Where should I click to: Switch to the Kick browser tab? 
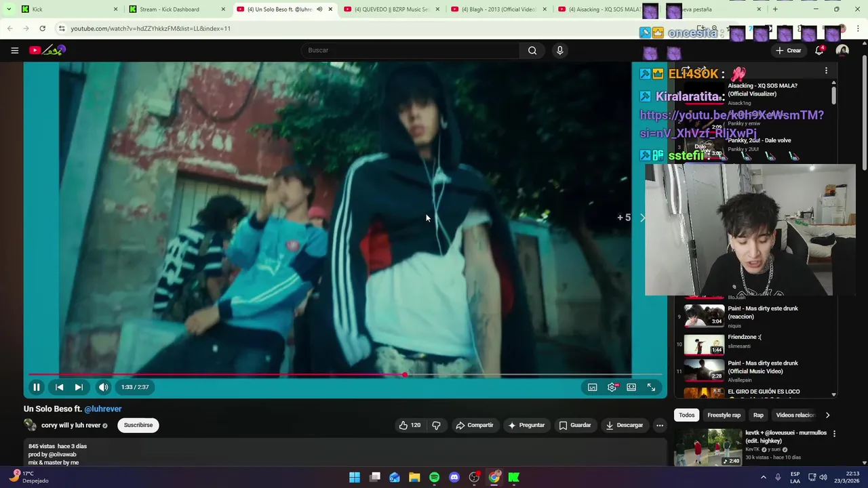click(x=68, y=9)
